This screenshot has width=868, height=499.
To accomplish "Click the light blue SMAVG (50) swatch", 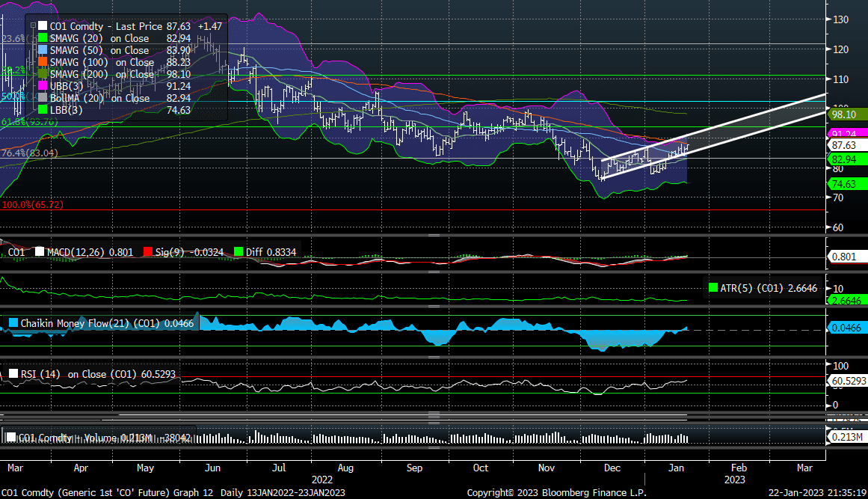I will pos(43,50).
